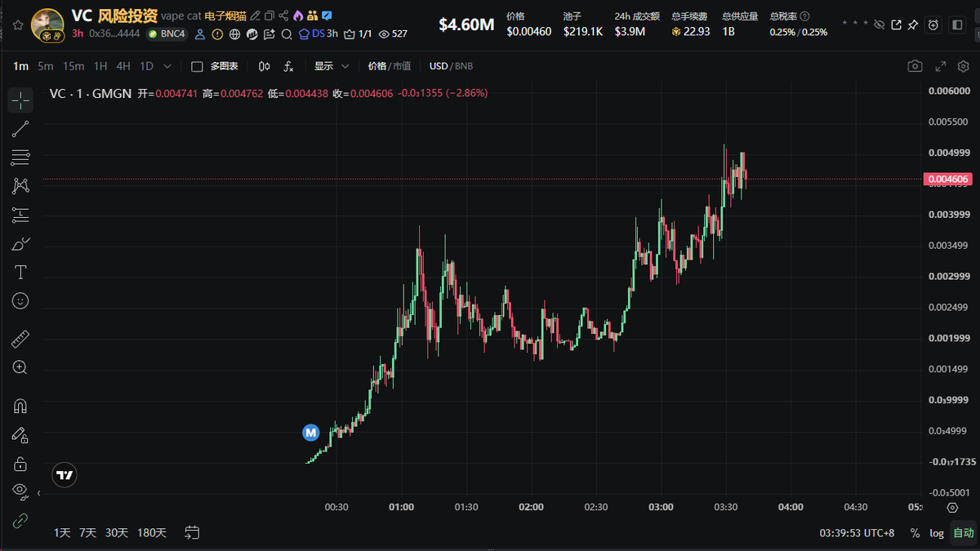Viewport: 980px width, 551px height.
Task: Add VC token to favorites star
Action: (x=18, y=25)
